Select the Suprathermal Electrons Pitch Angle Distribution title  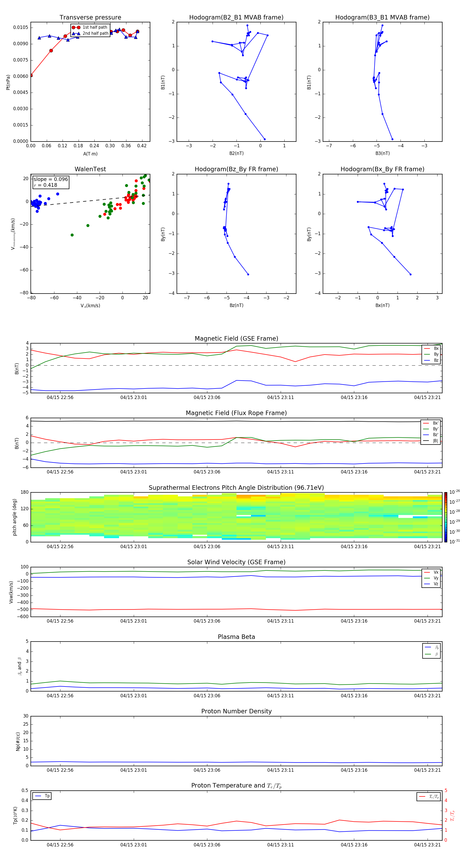pyautogui.click(x=236, y=488)
